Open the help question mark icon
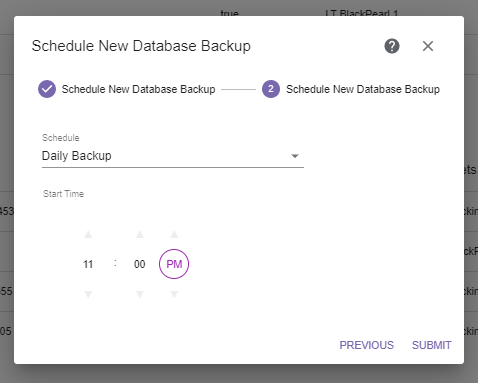478x383 pixels. (x=392, y=46)
